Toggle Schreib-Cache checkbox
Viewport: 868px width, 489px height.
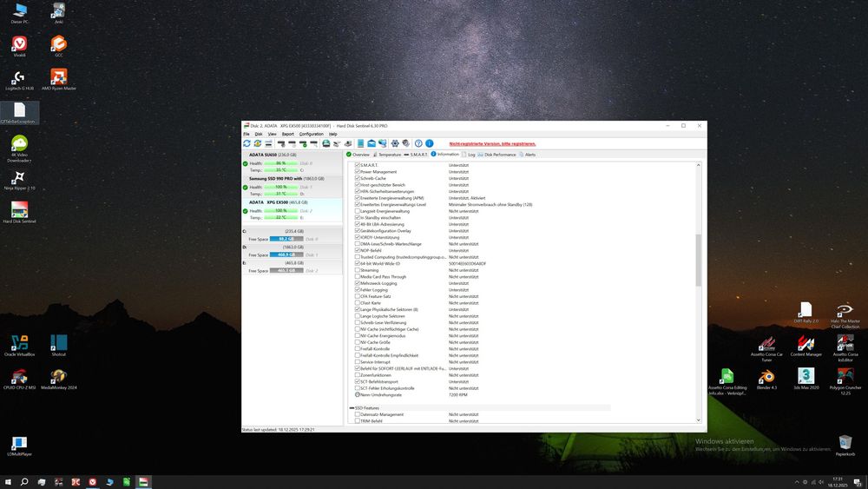point(357,178)
